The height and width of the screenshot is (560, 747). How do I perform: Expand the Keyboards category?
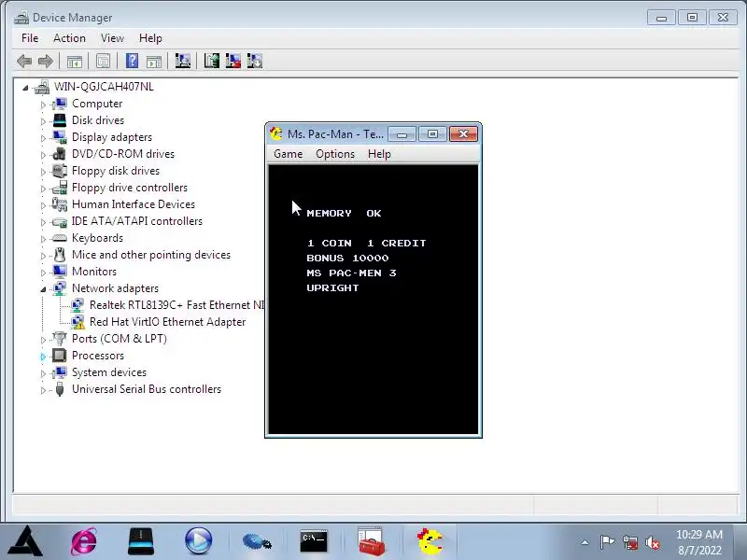pos(43,239)
